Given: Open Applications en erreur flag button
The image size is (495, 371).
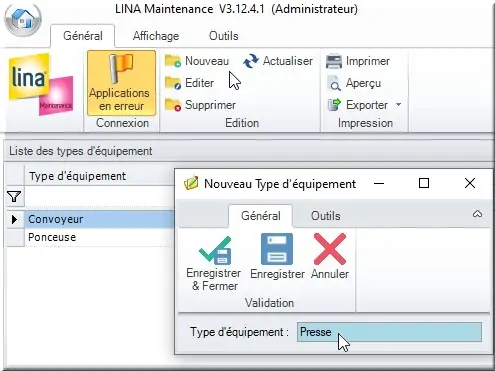Looking at the screenshot, I should [x=121, y=83].
